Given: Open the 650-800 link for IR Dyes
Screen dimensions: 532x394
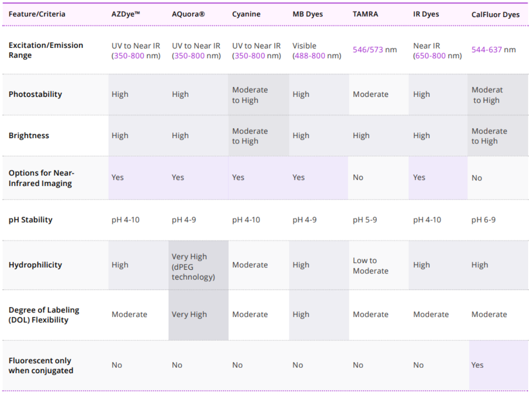Looking at the screenshot, I should 430,56.
